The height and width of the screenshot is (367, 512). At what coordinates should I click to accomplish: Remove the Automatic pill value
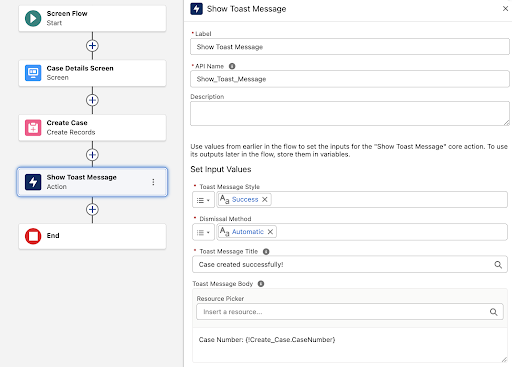point(270,232)
